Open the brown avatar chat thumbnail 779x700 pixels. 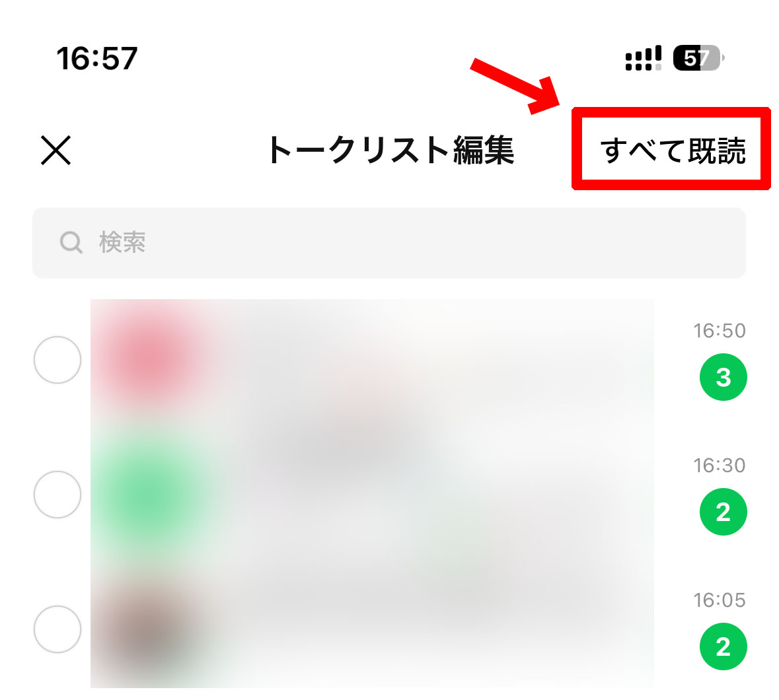click(151, 629)
